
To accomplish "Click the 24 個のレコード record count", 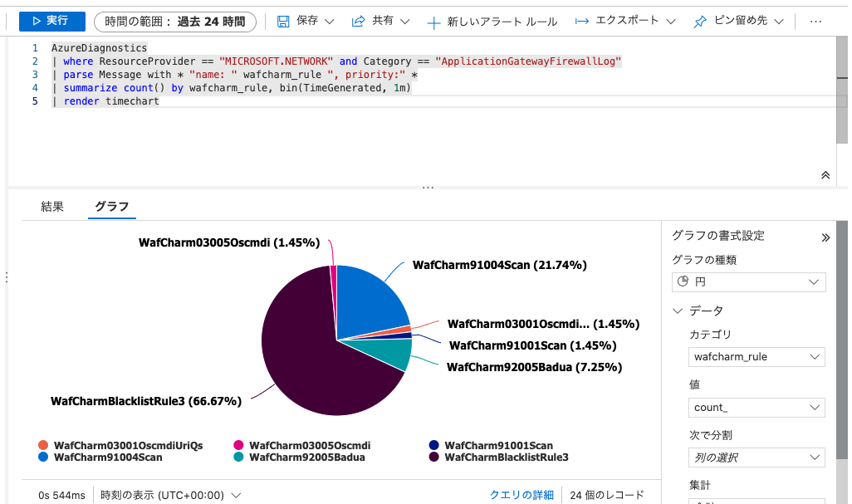I will [x=607, y=495].
